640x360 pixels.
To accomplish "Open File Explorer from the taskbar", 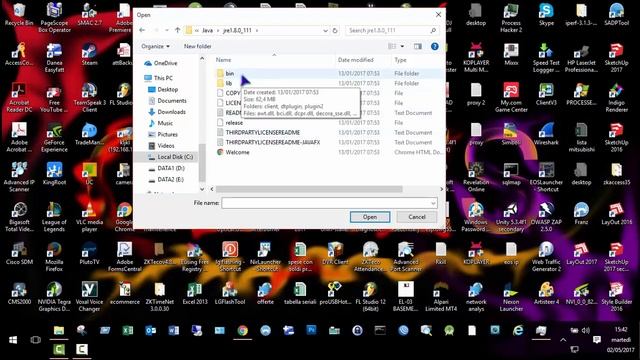I will [59, 331].
